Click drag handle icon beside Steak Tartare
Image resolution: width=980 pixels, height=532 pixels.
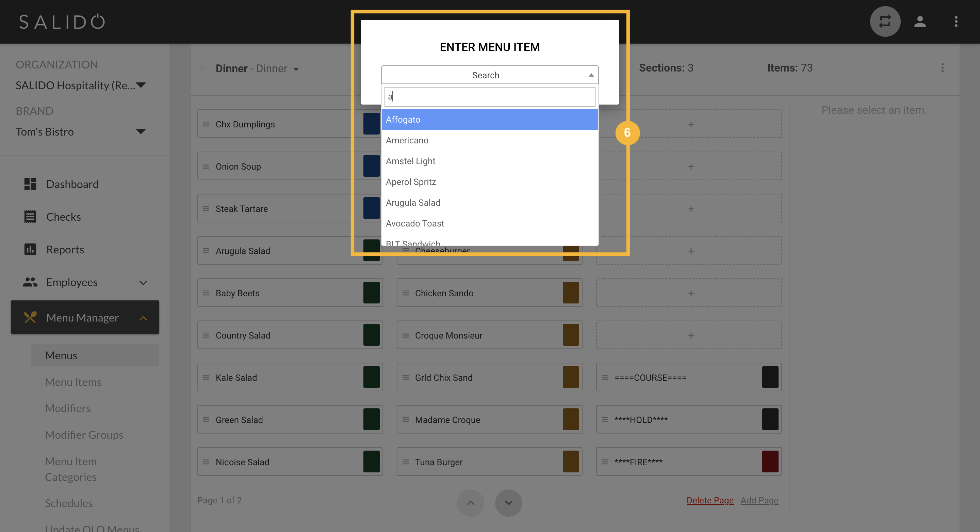(x=206, y=209)
